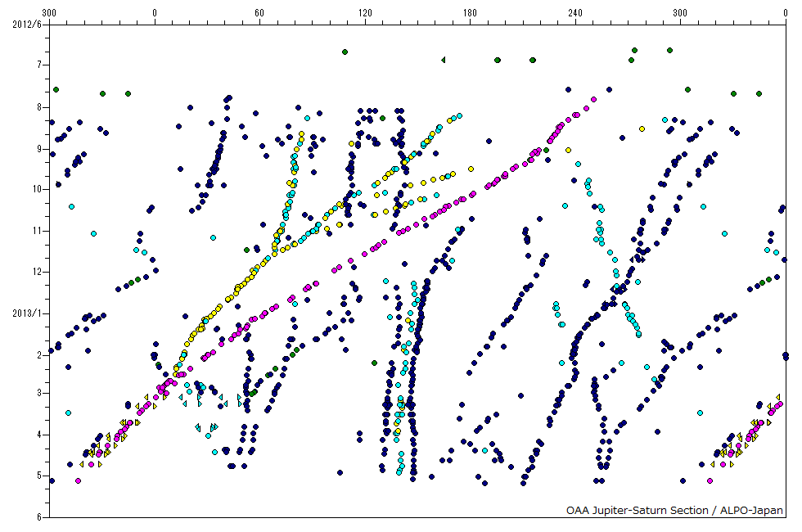
Task: Click the final "6" label ending the vertical axis
Action: pyautogui.click(x=39, y=517)
